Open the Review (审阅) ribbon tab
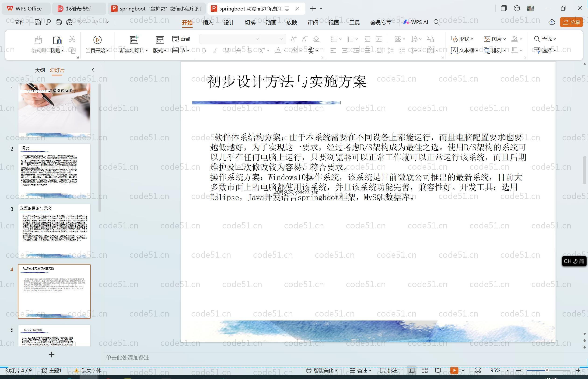 (313, 23)
